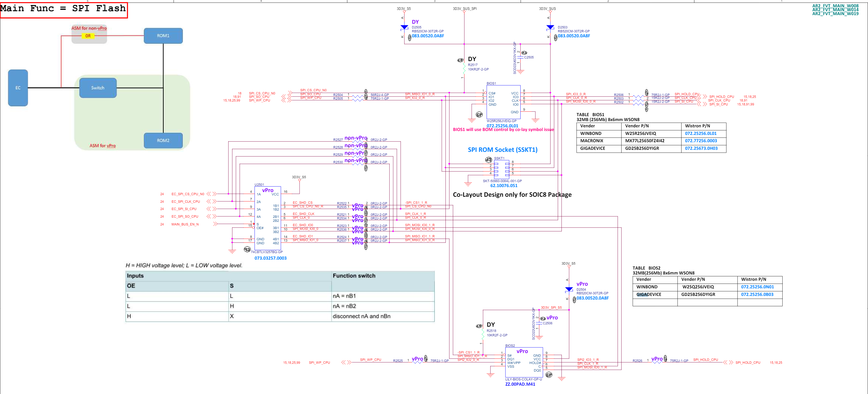The height and width of the screenshot is (394, 868).
Task: Click the yellow 0R resistor label
Action: tap(88, 36)
